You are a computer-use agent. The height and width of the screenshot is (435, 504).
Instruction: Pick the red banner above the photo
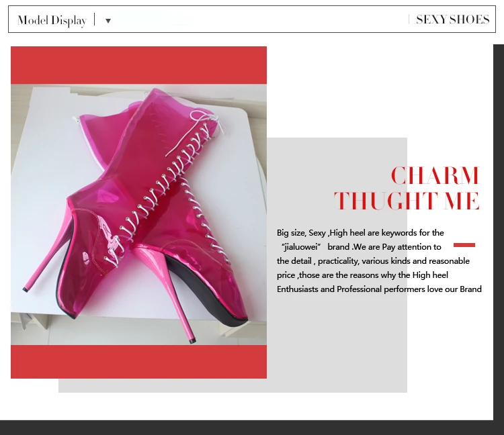[x=138, y=65]
